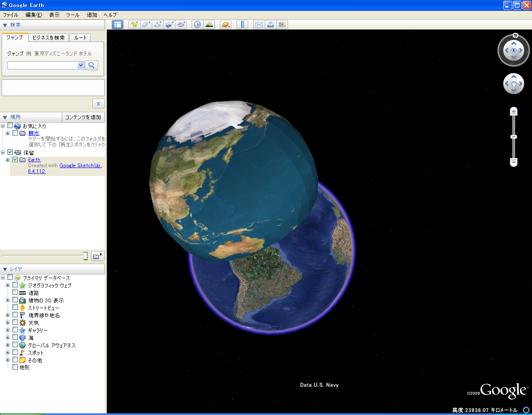Image resolution: width=532 pixels, height=415 pixels.
Task: Click the コンテンツを追加 button
Action: (83, 117)
